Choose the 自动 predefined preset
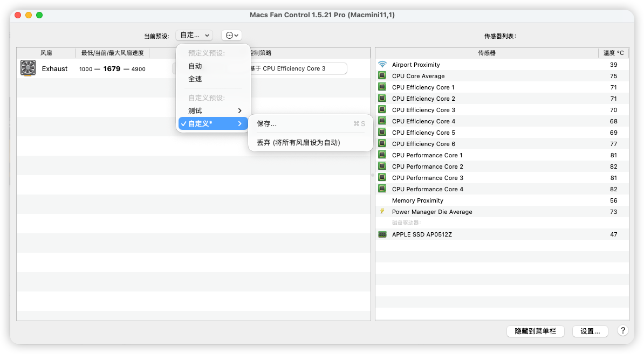 tap(195, 66)
